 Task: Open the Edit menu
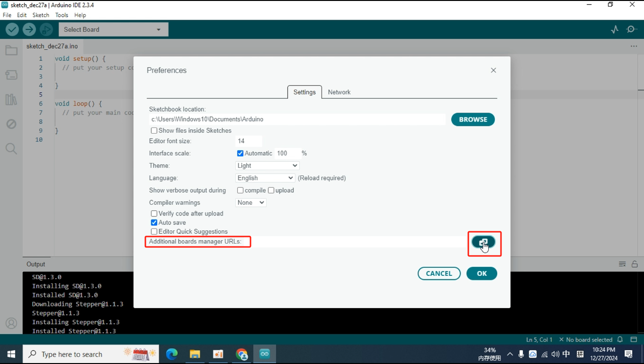(22, 15)
